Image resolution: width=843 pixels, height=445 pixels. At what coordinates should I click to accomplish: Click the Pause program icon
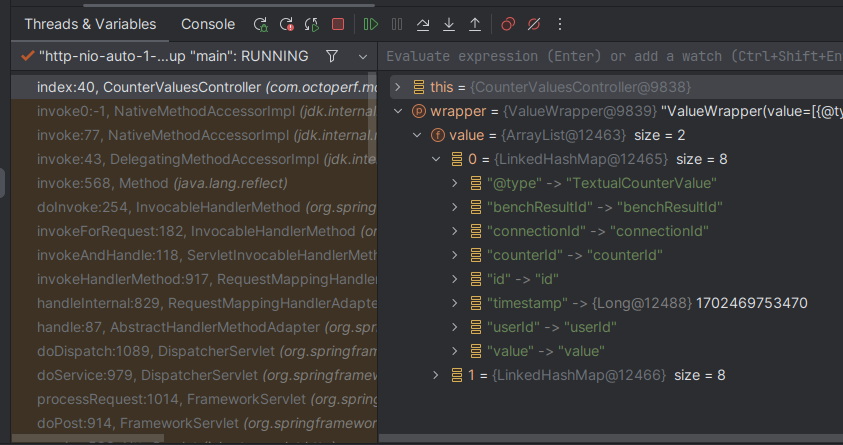pos(397,24)
